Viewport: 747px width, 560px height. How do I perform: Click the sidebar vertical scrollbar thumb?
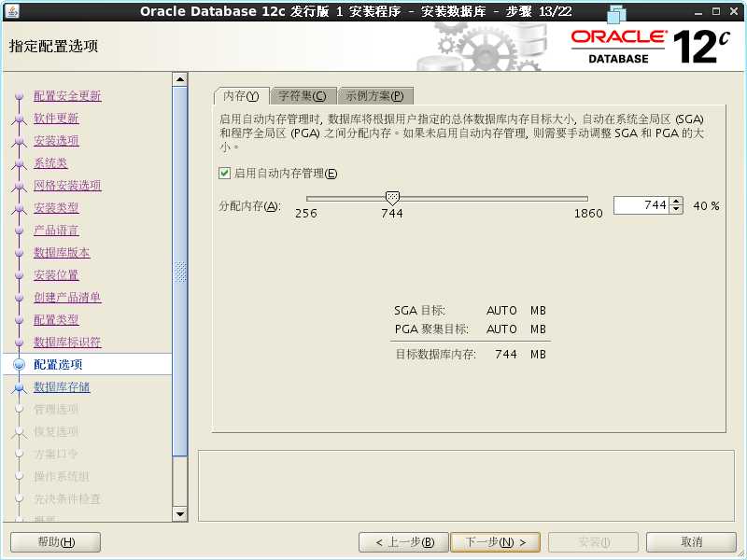click(x=180, y=272)
